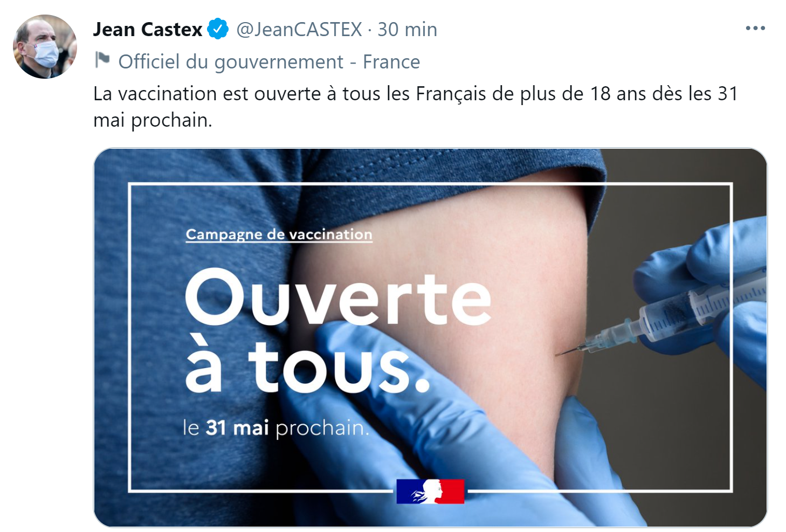Click the blue verified badge

pos(218,29)
